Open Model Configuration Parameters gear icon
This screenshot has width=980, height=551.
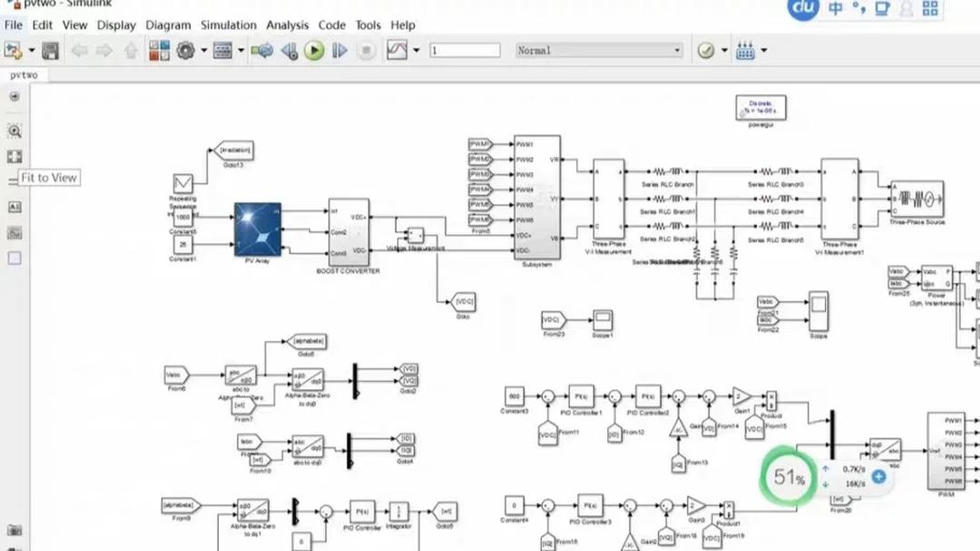click(187, 51)
